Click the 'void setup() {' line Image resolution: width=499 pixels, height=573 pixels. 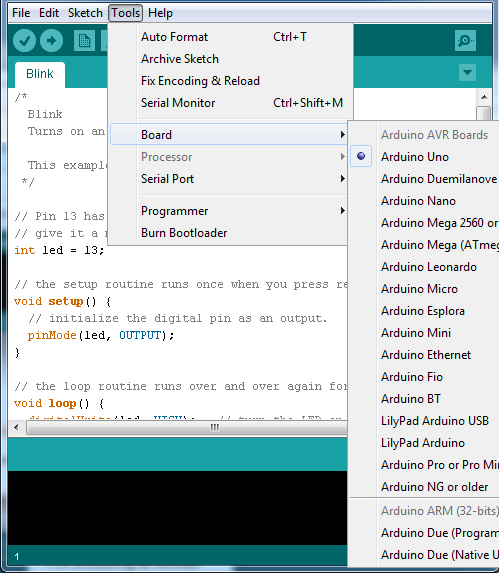click(62, 301)
